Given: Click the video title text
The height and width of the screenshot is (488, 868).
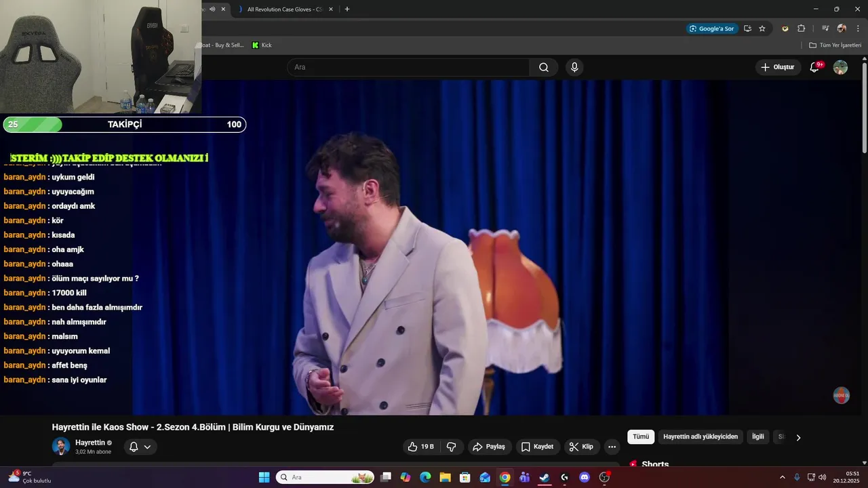Looking at the screenshot, I should tap(193, 427).
